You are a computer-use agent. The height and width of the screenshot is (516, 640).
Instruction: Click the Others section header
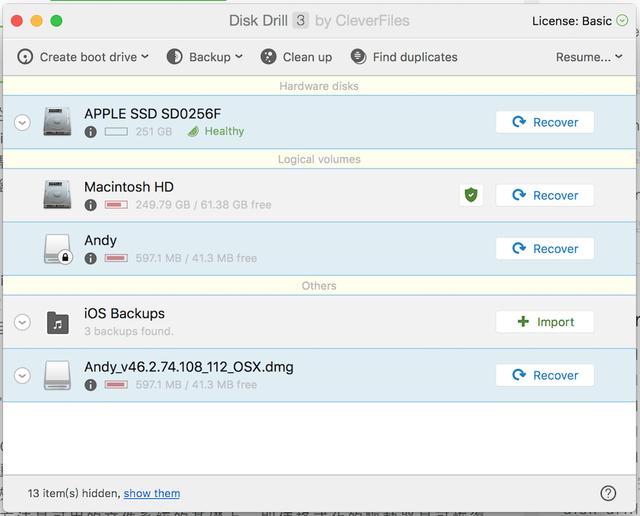click(x=319, y=286)
